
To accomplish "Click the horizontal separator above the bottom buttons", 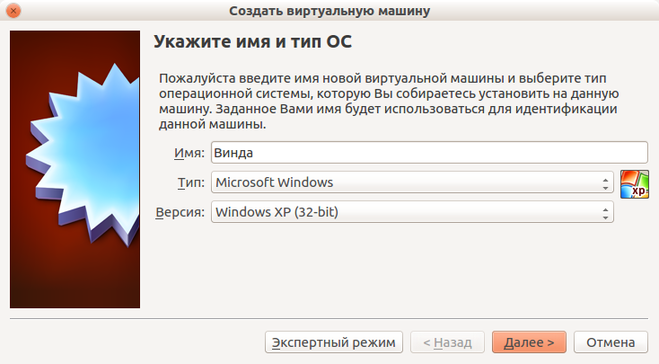I will [x=329, y=318].
